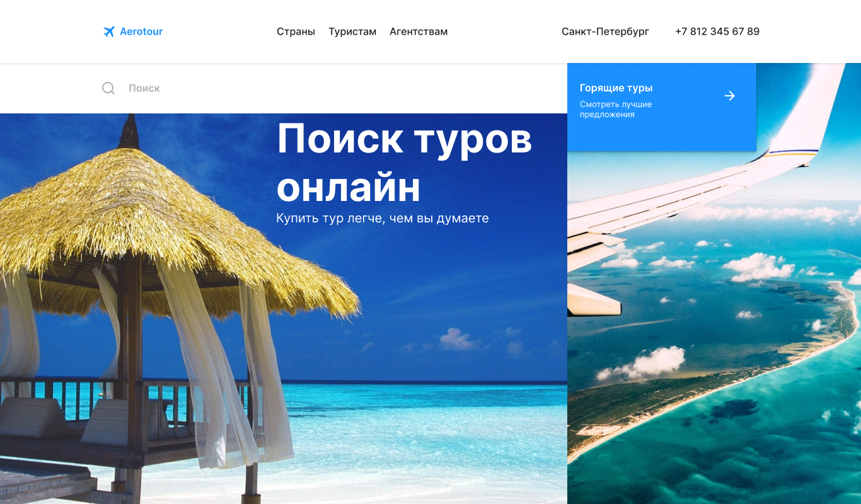This screenshot has height=504, width=861.
Task: Open the Туристам menu item
Action: pos(352,31)
